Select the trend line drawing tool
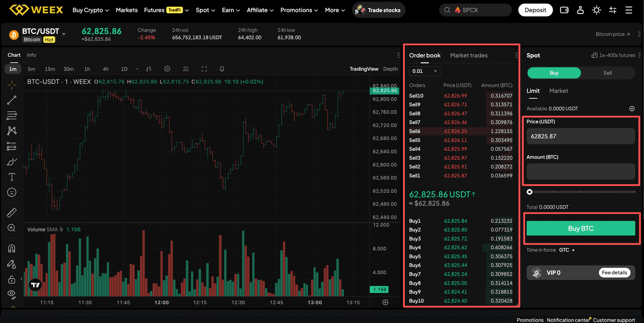This screenshot has width=644, height=323. [12, 100]
